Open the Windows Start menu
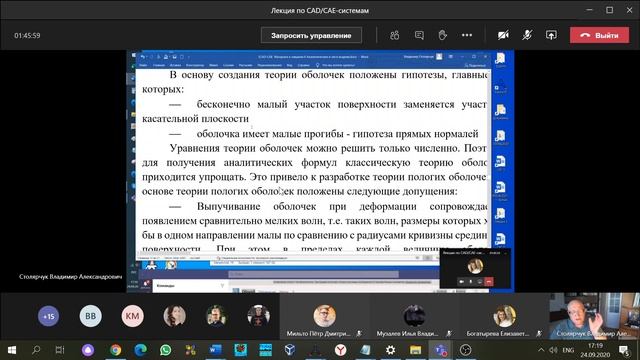This screenshot has height=360, width=640. pos(12,350)
